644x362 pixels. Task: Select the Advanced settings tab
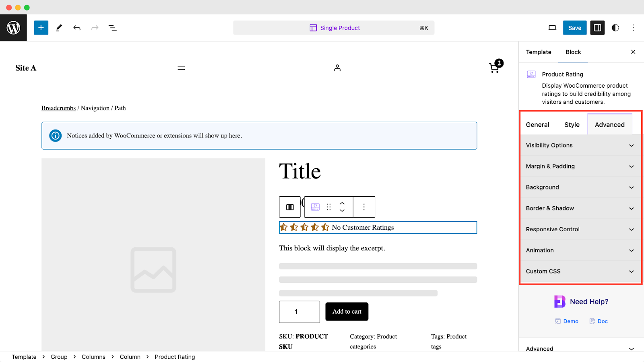click(x=610, y=125)
